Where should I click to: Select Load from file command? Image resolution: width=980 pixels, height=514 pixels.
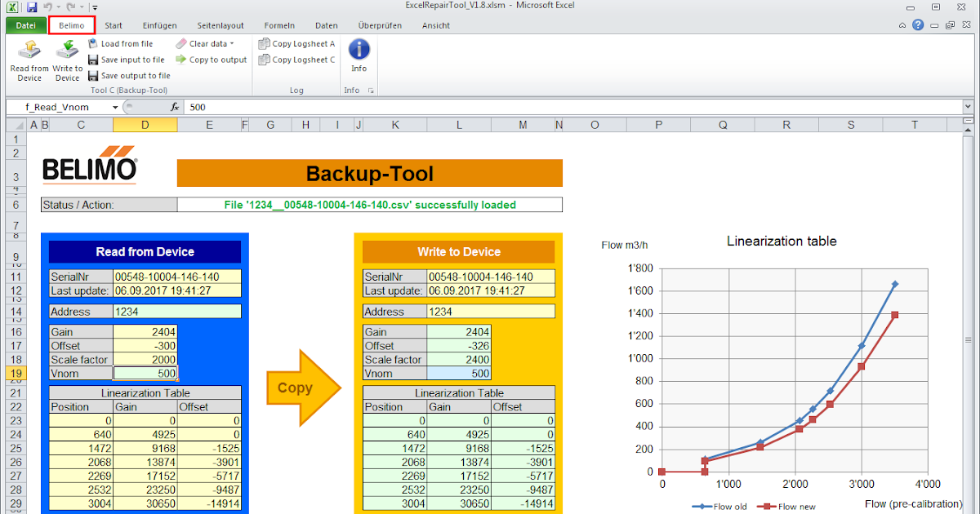click(x=121, y=44)
